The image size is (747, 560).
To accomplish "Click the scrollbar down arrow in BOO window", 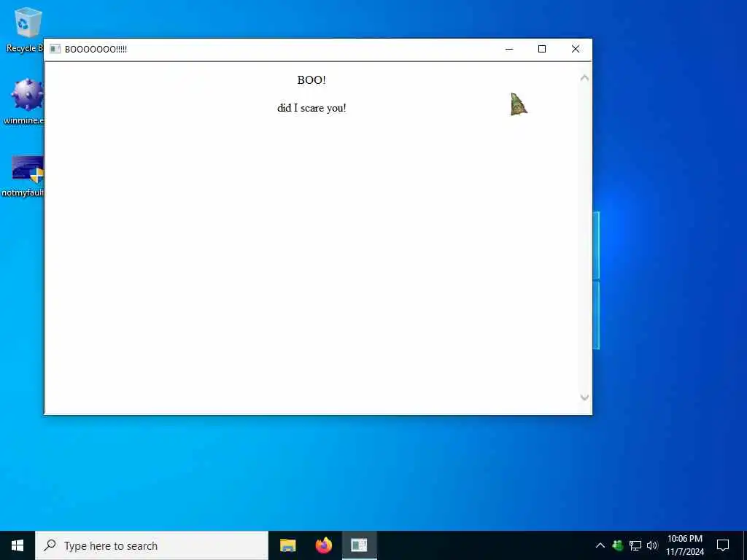I will 584,397.
